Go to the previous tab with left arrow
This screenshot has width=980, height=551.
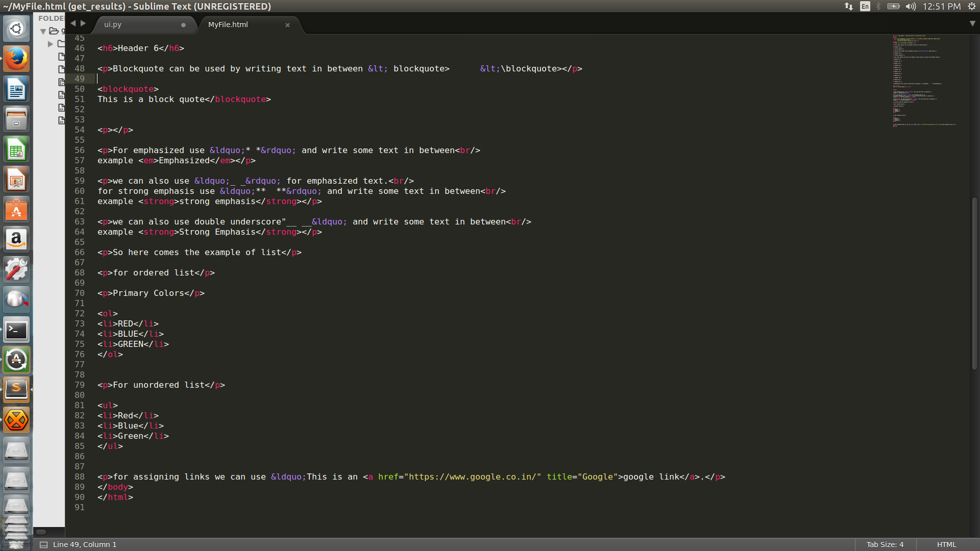[73, 23]
